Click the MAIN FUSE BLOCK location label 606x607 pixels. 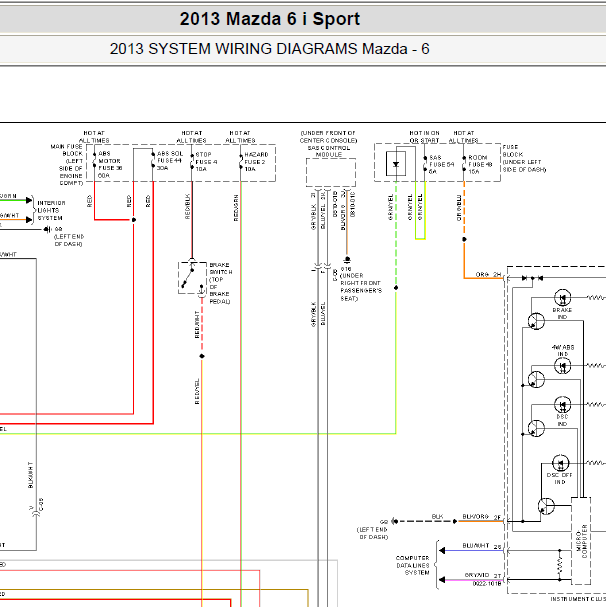(67, 165)
